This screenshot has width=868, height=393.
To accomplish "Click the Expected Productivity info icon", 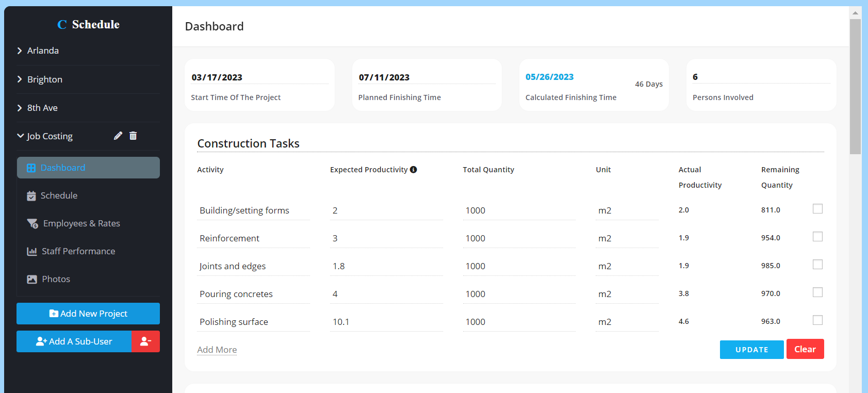I will pos(414,170).
